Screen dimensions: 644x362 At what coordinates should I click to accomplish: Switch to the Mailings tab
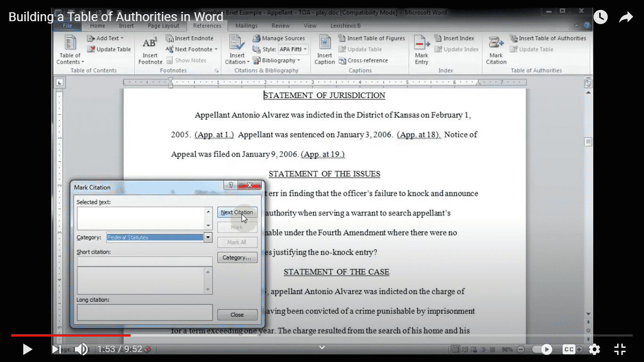pyautogui.click(x=247, y=26)
